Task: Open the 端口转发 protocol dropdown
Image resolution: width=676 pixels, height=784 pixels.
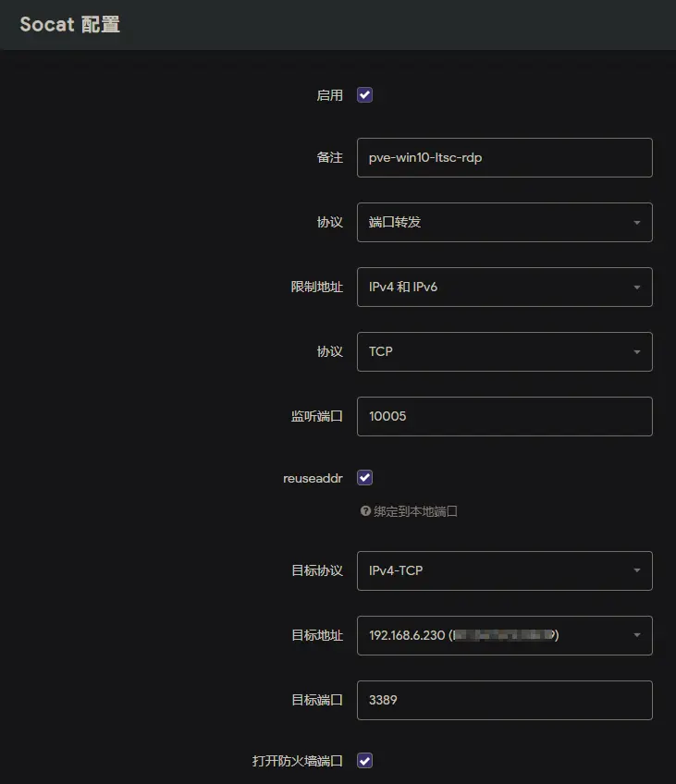Action: click(504, 223)
